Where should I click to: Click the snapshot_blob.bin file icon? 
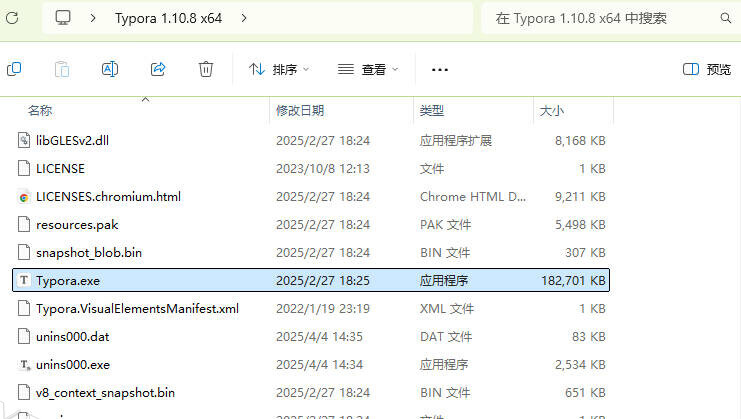24,252
